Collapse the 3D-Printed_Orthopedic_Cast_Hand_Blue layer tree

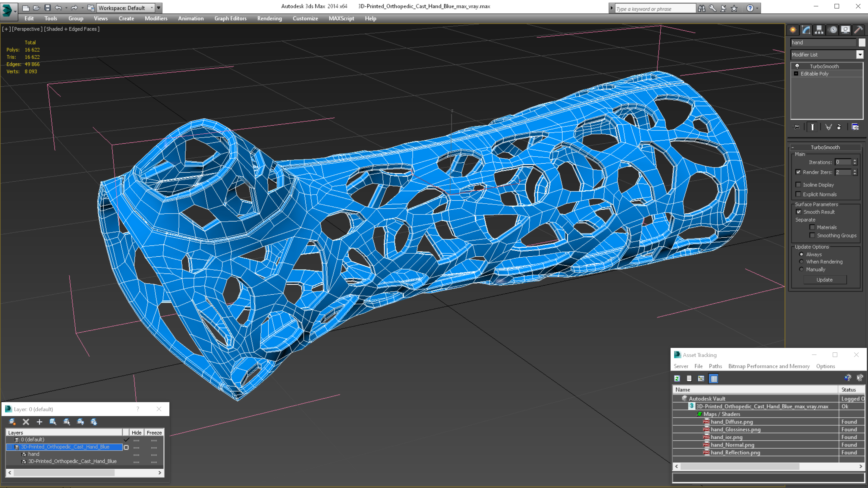[9, 447]
